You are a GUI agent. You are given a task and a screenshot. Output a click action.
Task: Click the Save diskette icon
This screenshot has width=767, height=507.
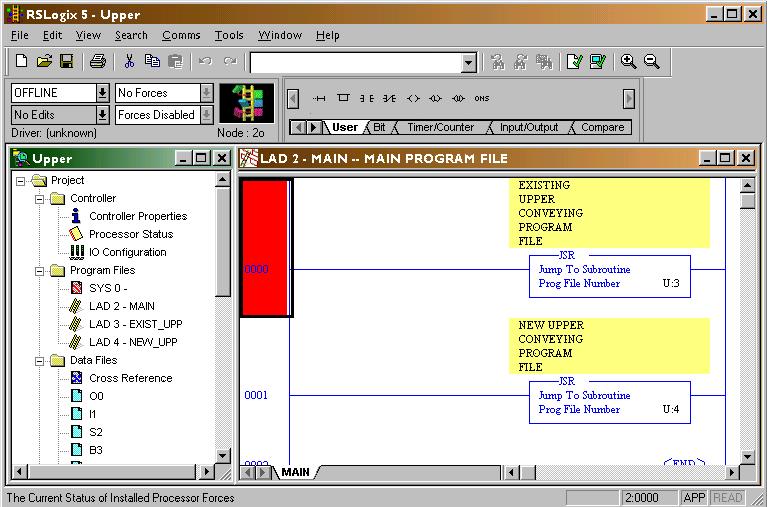[67, 61]
